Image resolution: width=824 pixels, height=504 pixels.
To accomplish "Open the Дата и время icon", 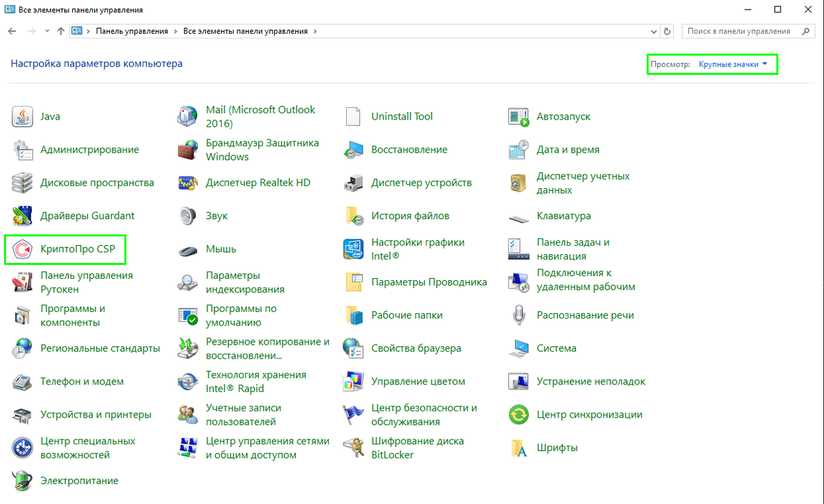I will pyautogui.click(x=519, y=150).
